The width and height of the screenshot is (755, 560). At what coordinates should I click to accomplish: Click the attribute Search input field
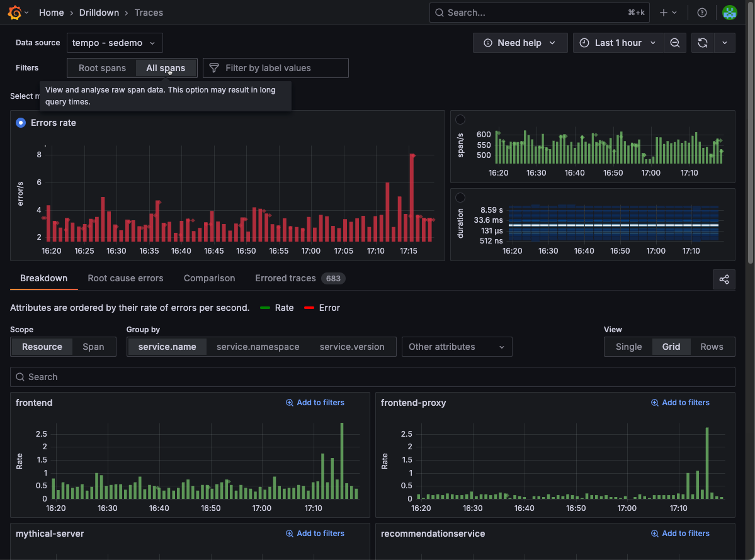(372, 377)
